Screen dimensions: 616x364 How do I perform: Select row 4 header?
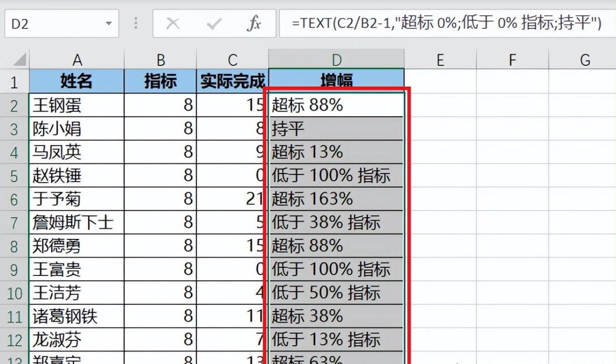click(x=14, y=152)
